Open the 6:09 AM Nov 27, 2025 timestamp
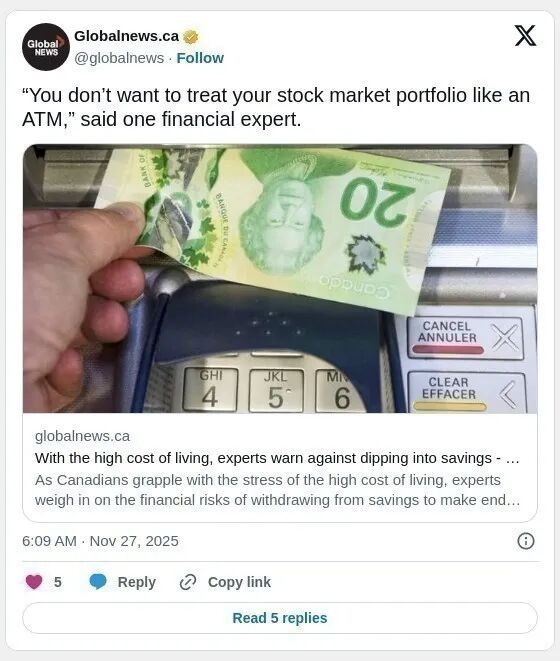The height and width of the screenshot is (661, 560). (x=100, y=541)
